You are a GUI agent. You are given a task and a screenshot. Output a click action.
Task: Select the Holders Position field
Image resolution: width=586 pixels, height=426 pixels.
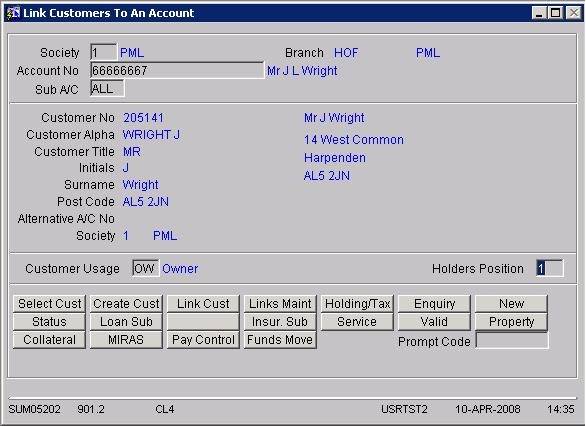tap(549, 268)
